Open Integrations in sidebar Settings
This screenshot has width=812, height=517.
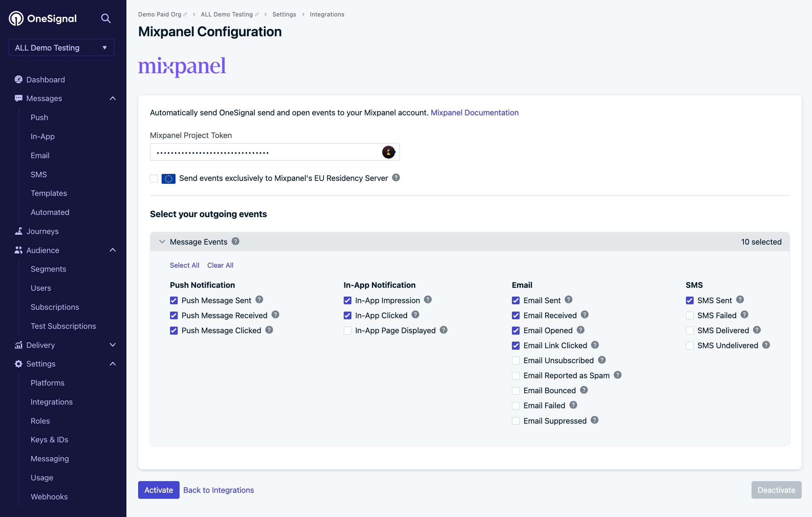(52, 402)
